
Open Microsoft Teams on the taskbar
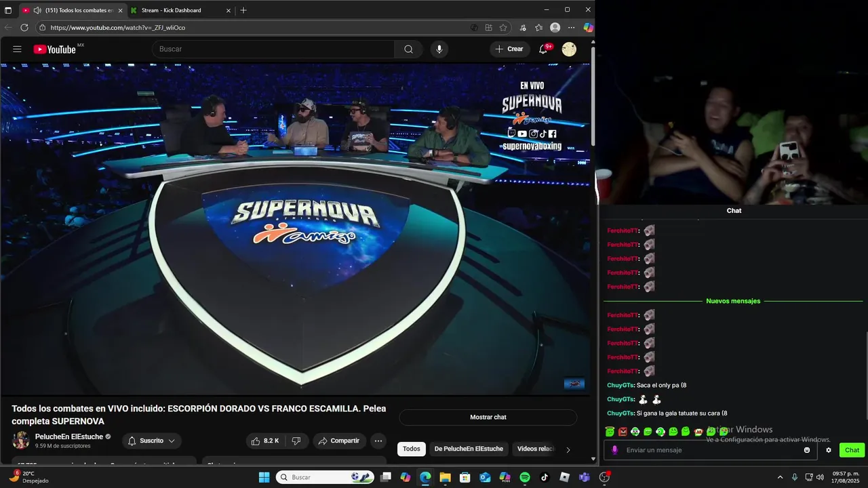pyautogui.click(x=585, y=477)
